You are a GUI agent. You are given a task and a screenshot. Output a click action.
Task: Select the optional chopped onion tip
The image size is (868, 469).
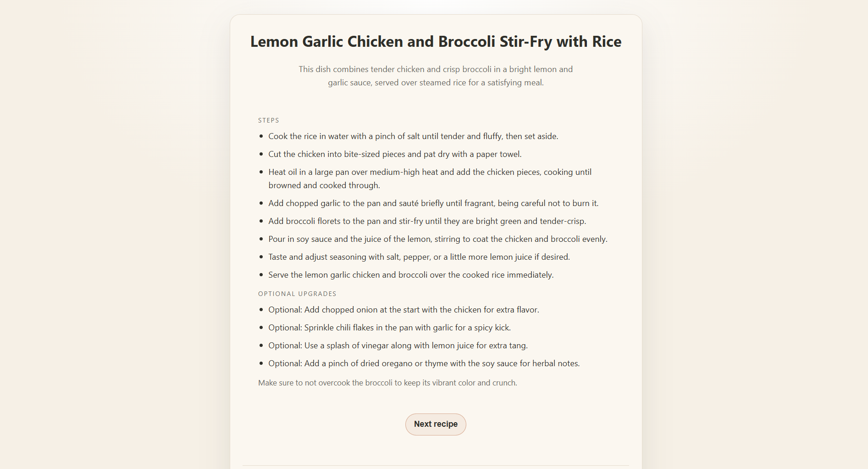pyautogui.click(x=404, y=310)
